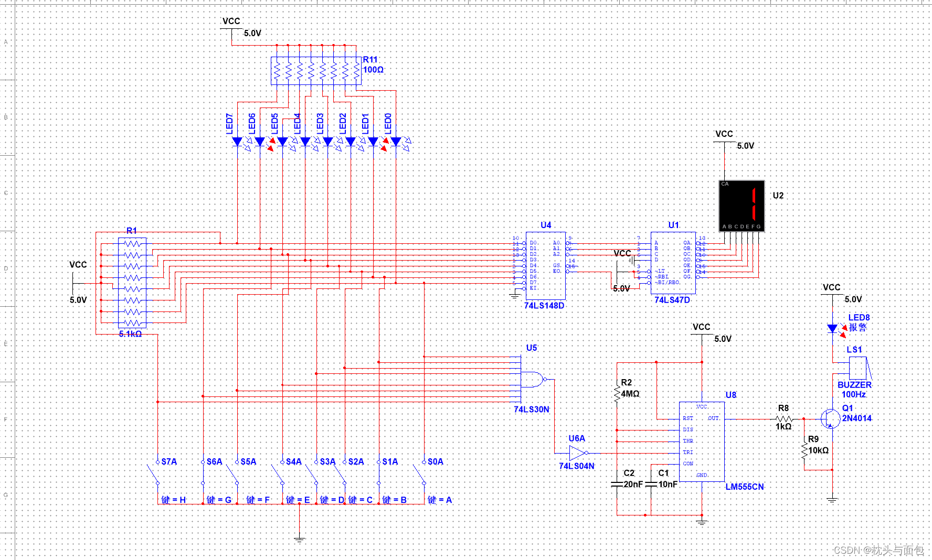Viewport: 932px width, 560px height.
Task: Select the R1 resistor pack component
Action: pos(132,283)
